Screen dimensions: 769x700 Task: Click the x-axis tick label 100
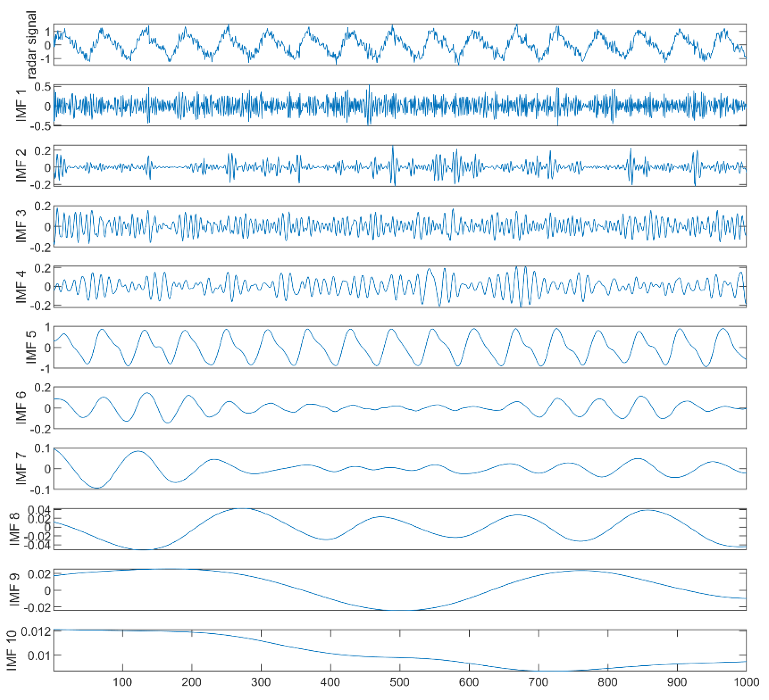coord(122,682)
